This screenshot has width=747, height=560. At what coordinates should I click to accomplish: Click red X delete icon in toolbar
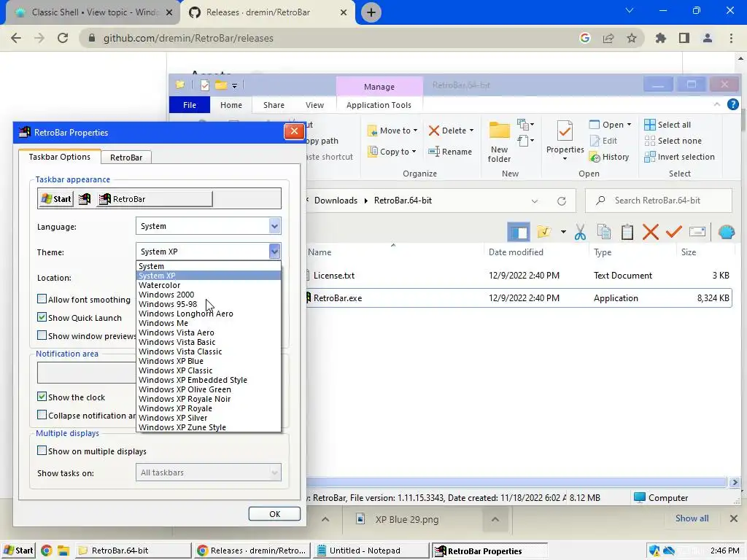pos(650,232)
